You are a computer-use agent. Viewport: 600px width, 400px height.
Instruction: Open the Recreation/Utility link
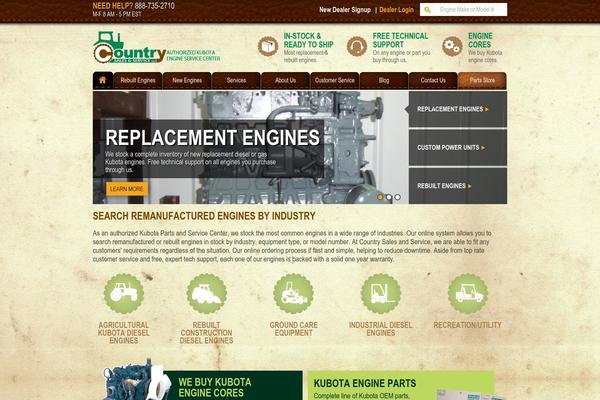(x=468, y=325)
